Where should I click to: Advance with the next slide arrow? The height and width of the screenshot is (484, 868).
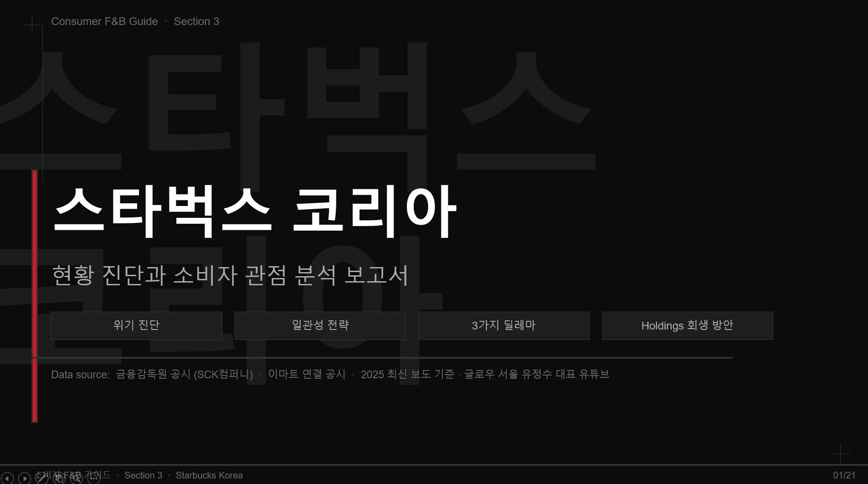(25, 478)
